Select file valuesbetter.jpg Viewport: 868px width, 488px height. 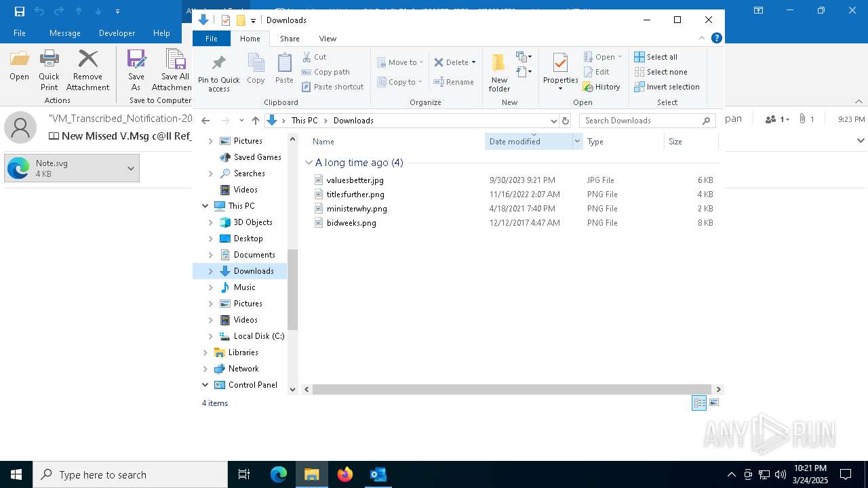355,180
